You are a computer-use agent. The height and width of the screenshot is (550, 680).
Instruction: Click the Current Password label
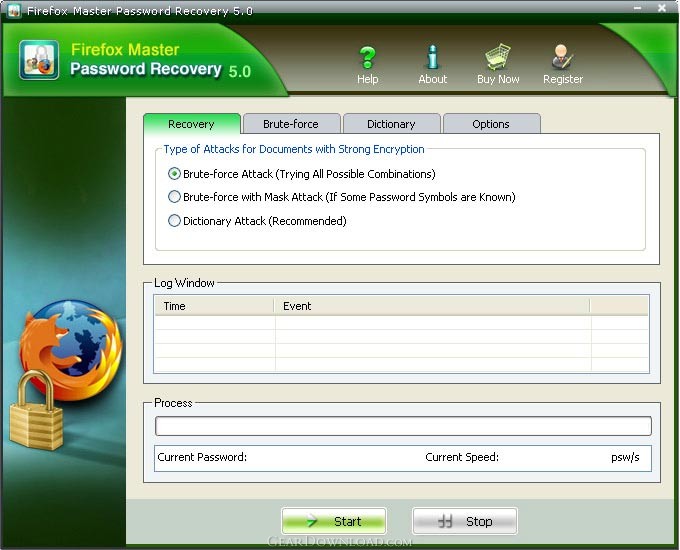(x=202, y=457)
